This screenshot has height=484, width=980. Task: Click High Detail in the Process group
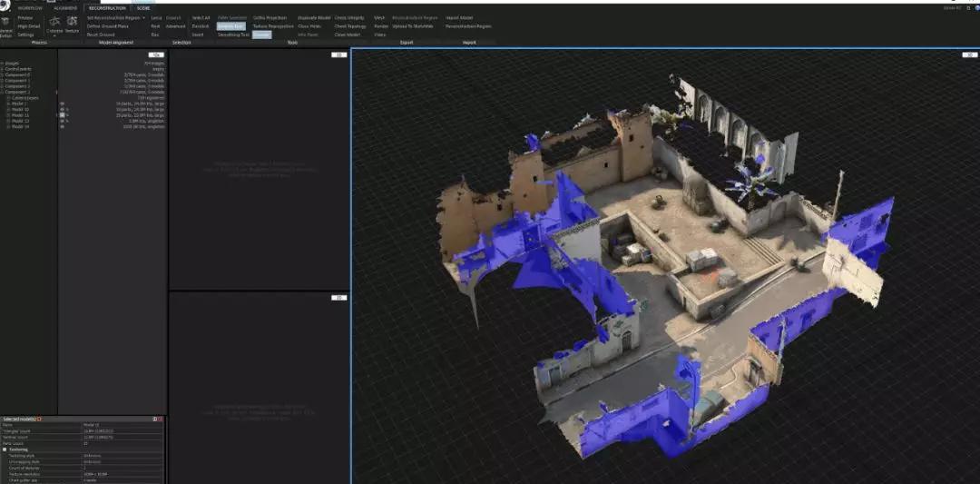pos(29,26)
